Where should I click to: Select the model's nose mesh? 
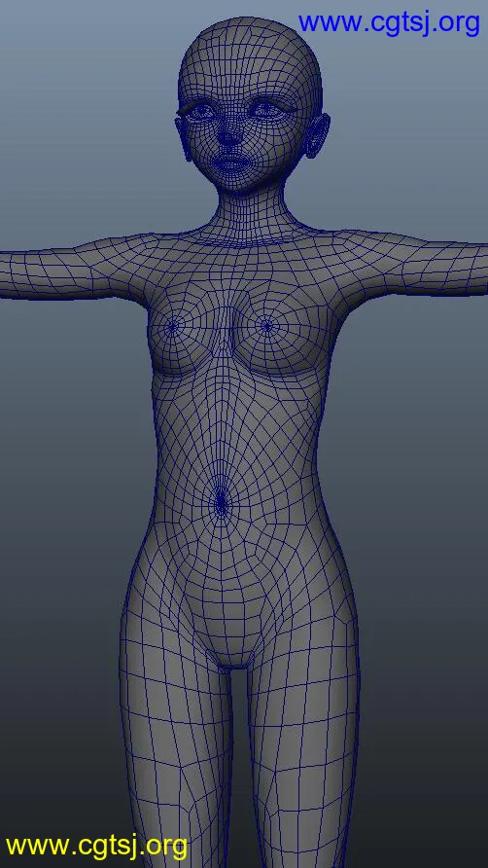[228, 133]
